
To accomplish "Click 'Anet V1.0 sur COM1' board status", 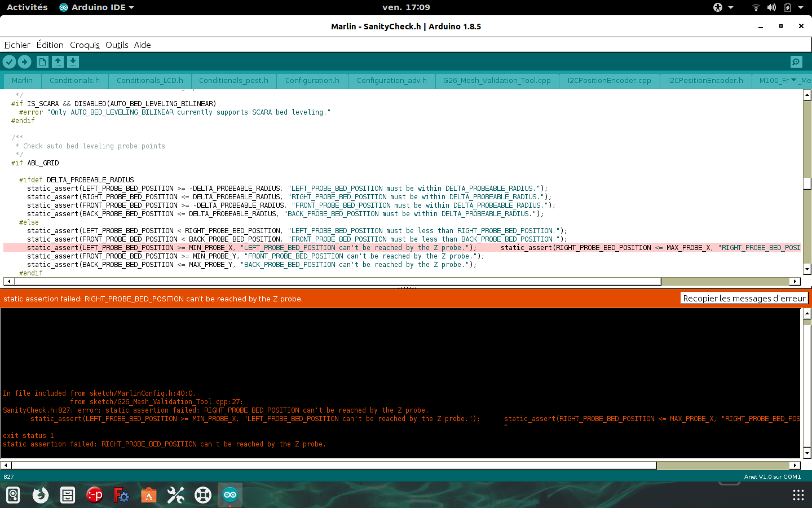I will [772, 477].
